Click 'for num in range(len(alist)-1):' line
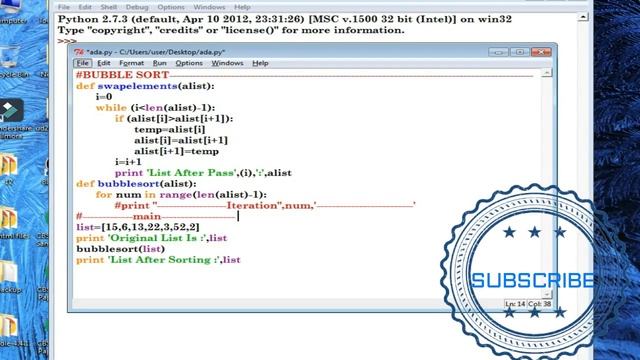Image resolution: width=640 pixels, height=360 pixels. 181,195
